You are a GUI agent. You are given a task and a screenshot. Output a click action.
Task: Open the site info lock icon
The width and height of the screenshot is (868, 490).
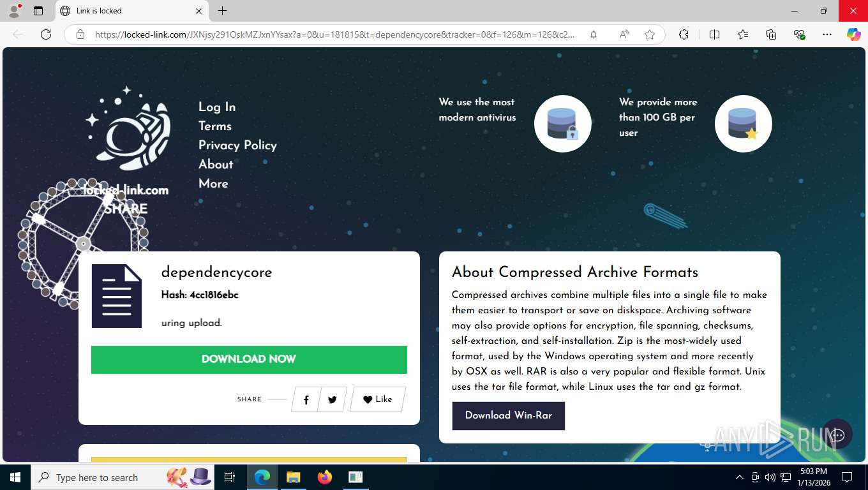[x=80, y=34]
